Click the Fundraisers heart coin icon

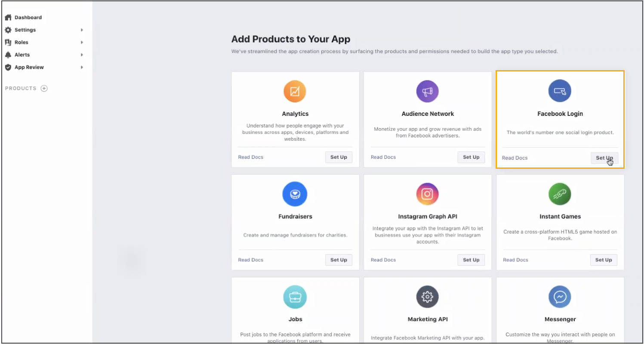pos(295,194)
